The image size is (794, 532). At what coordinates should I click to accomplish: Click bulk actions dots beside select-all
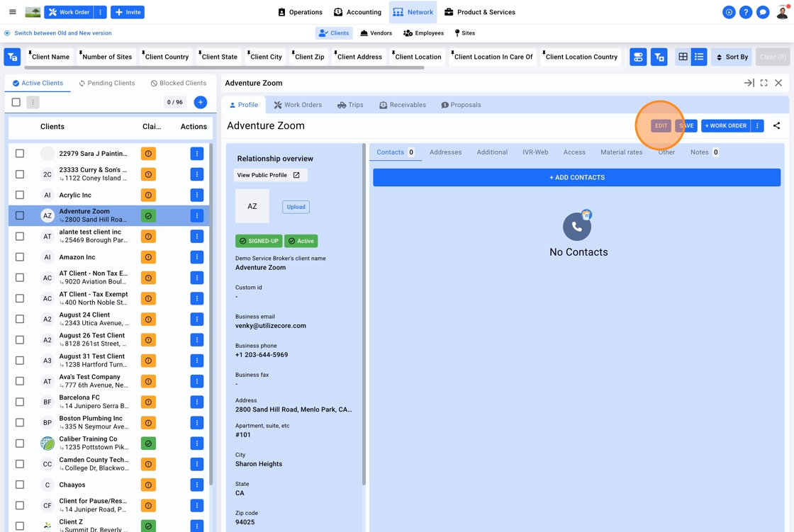pyautogui.click(x=33, y=102)
